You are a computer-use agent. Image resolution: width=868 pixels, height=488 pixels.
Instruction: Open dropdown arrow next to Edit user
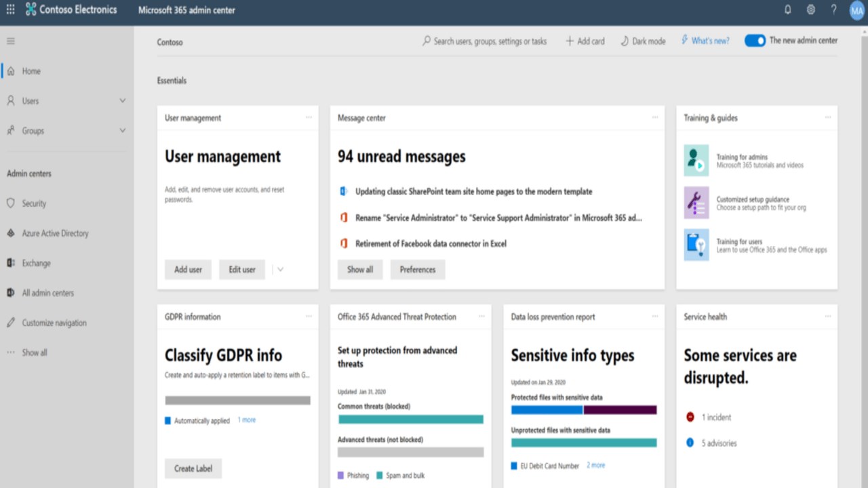coord(280,269)
